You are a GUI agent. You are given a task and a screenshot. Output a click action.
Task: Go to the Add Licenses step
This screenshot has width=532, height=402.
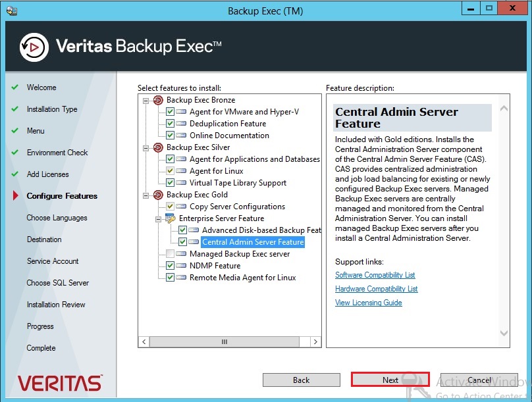pyautogui.click(x=49, y=174)
